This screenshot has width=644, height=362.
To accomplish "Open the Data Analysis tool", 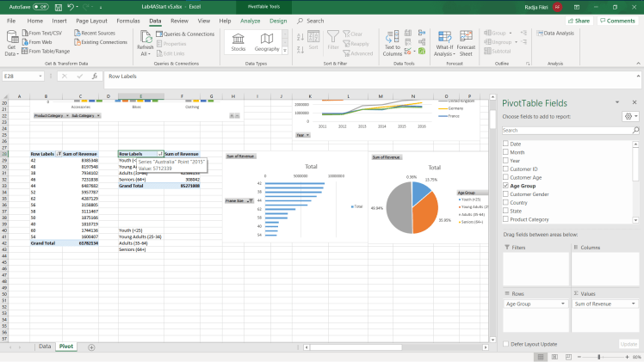I will (554, 33).
